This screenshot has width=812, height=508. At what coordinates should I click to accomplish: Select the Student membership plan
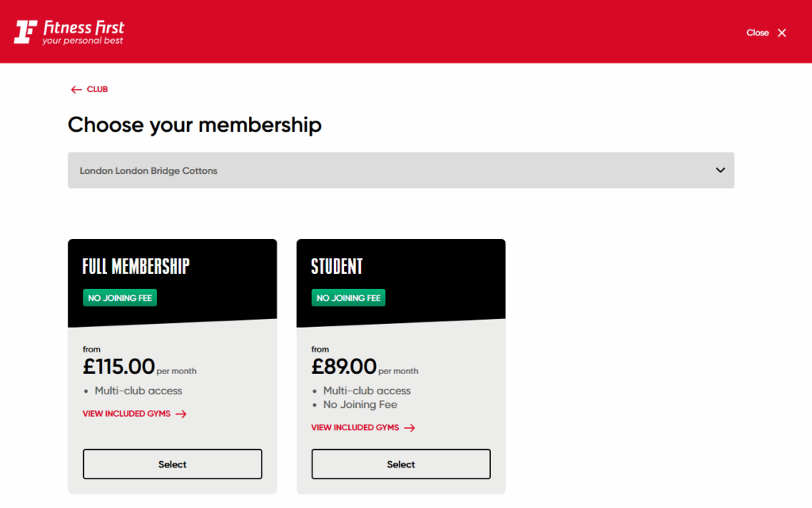[400, 464]
